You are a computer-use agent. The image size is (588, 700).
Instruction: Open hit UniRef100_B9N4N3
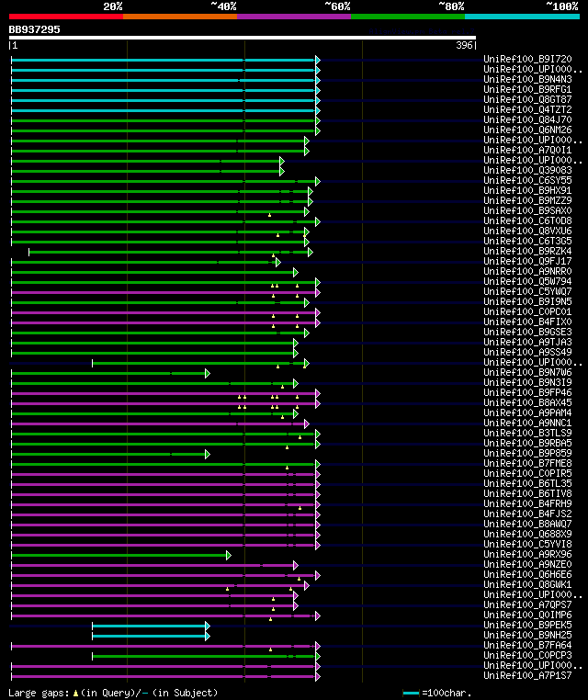coord(527,79)
